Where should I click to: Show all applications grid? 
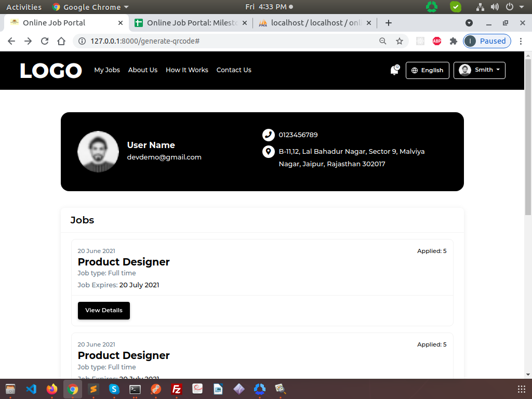pos(522,389)
